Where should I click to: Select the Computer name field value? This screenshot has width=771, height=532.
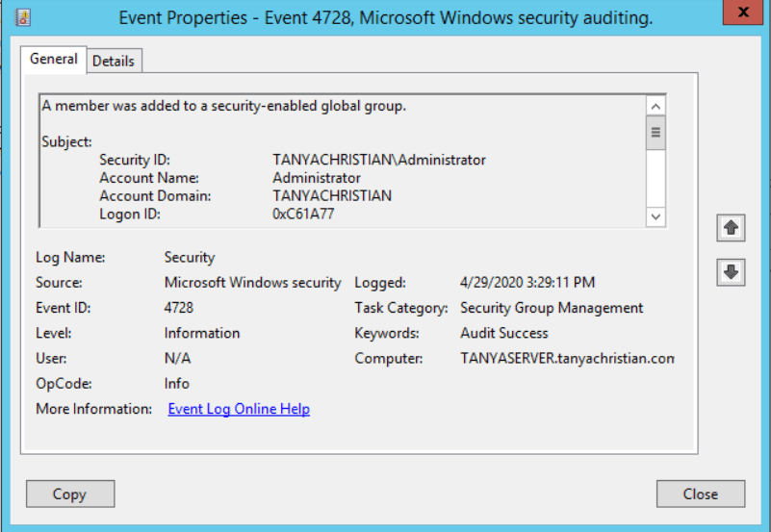(x=567, y=358)
